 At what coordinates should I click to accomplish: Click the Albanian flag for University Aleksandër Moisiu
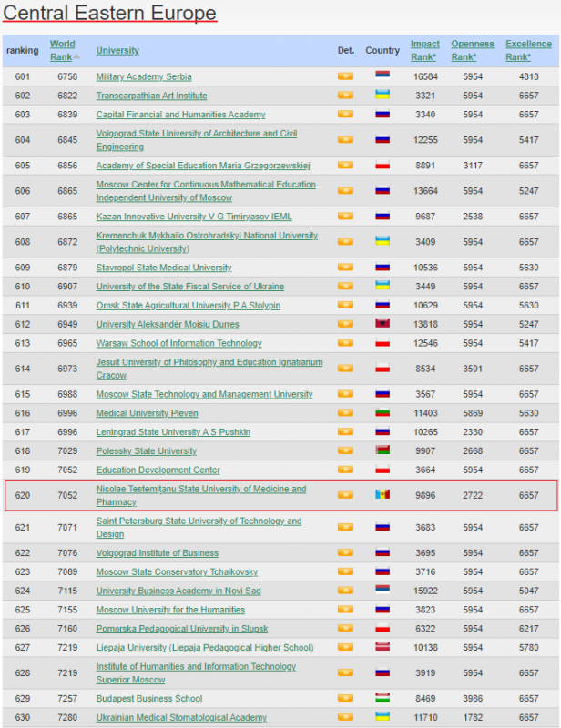click(x=382, y=324)
